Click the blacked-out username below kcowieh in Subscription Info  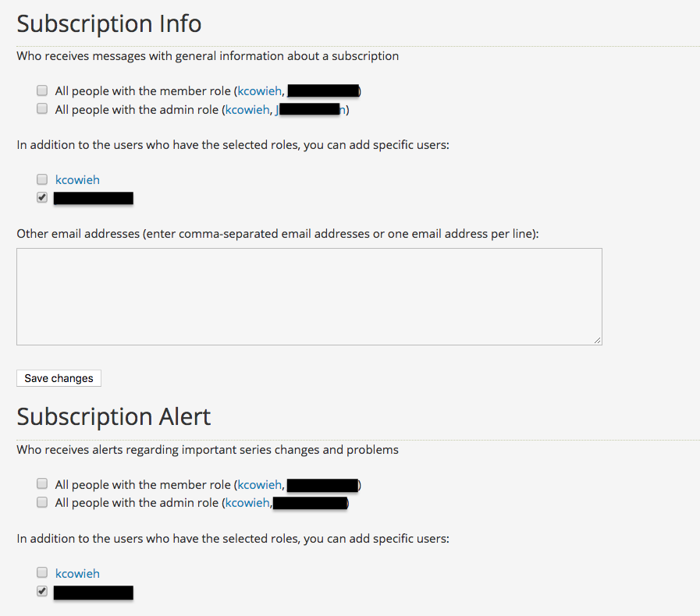coord(93,199)
